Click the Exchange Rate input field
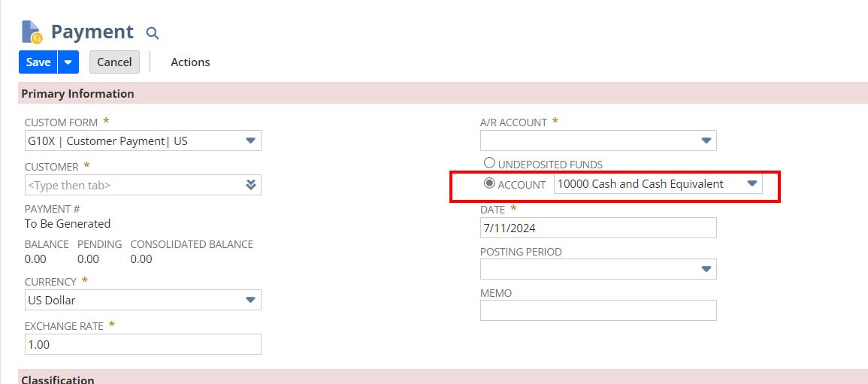Image resolution: width=868 pixels, height=384 pixels. [143, 344]
